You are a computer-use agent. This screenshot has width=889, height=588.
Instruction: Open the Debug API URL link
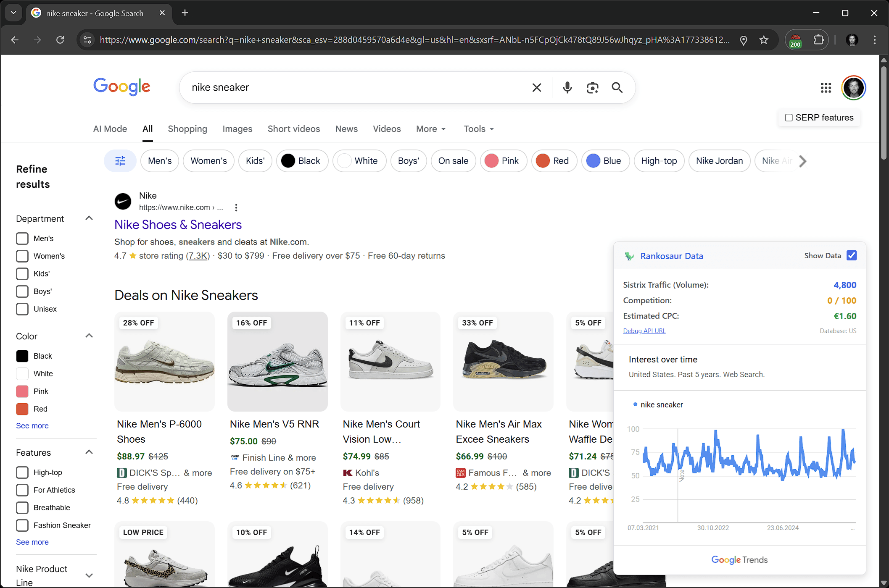click(x=644, y=331)
